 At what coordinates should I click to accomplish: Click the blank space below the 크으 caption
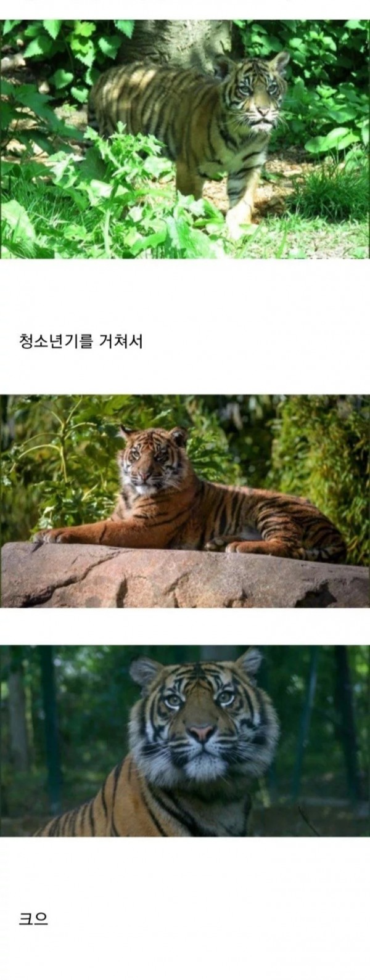point(185,955)
